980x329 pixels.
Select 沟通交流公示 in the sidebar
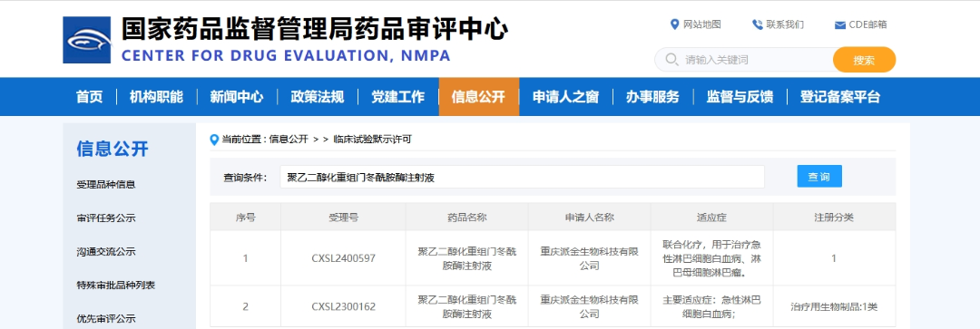click(x=106, y=252)
